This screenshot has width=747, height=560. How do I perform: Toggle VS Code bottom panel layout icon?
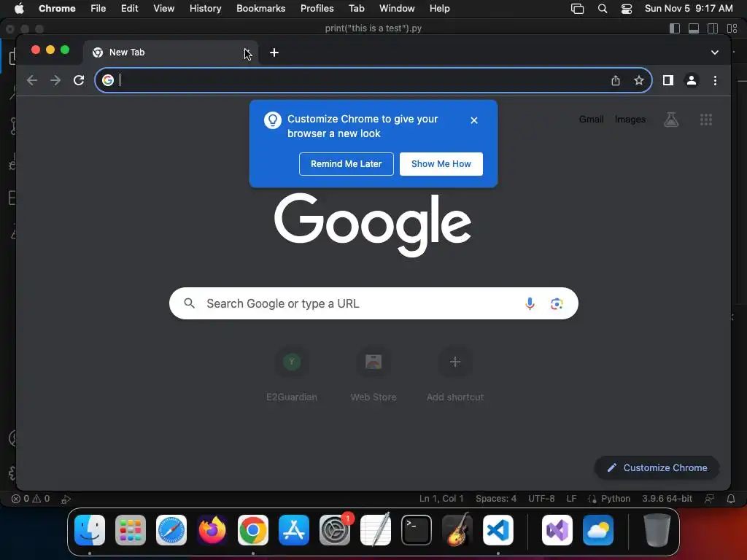pos(694,28)
